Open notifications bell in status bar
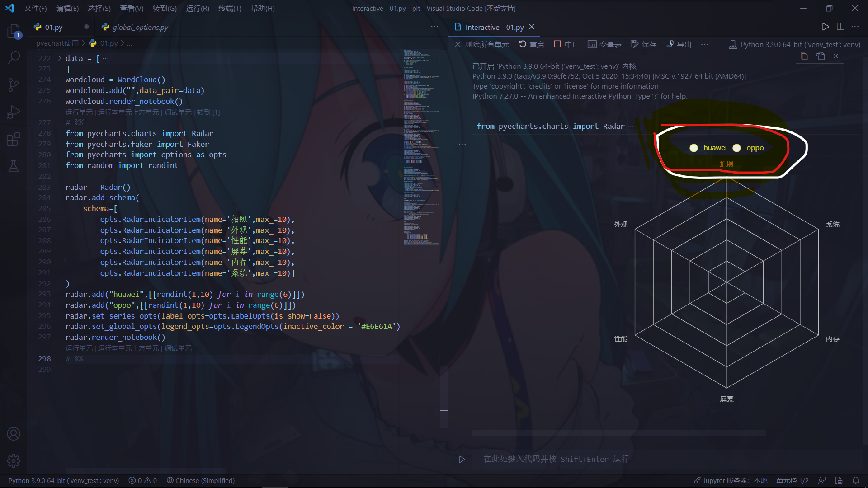Image resolution: width=868 pixels, height=488 pixels. [x=855, y=480]
